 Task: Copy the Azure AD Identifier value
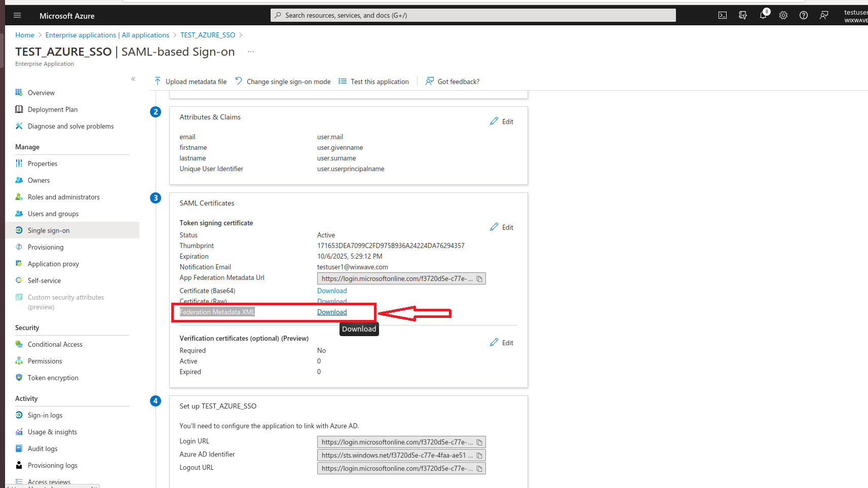[479, 456]
